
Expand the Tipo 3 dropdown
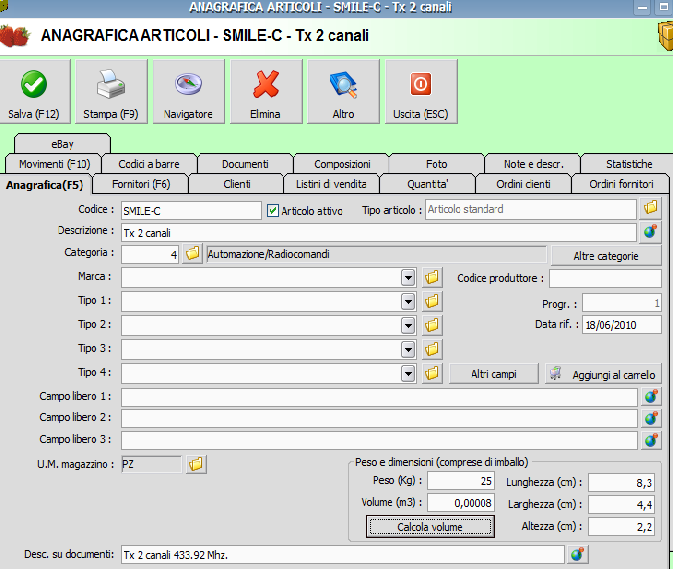408,350
